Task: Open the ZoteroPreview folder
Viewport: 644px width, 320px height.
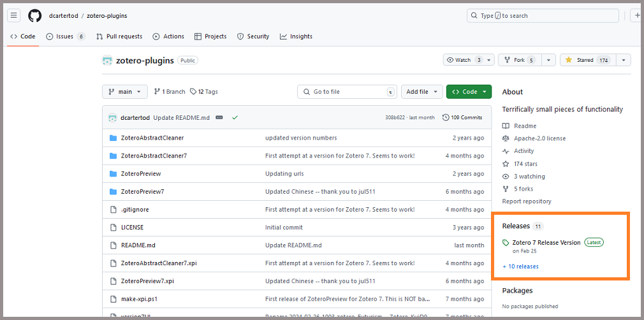Action: (141, 174)
